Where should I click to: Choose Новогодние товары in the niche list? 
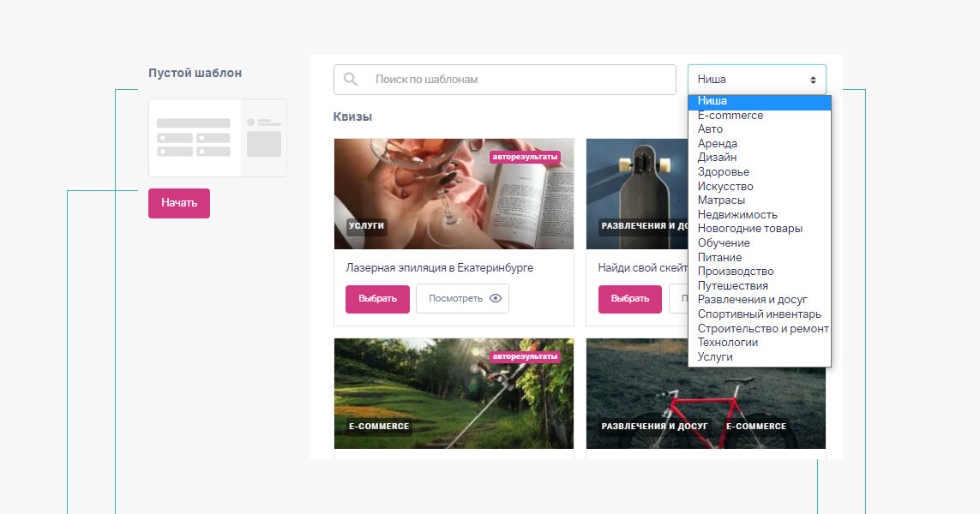click(760, 229)
